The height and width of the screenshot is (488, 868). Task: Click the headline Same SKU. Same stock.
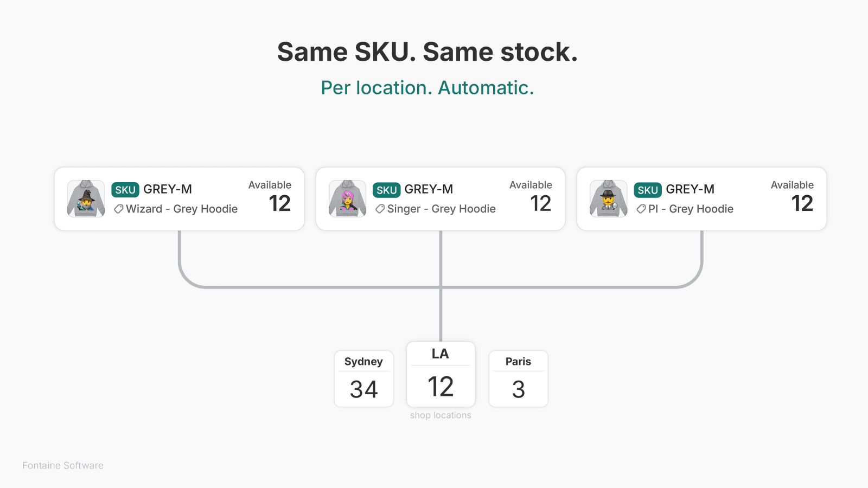pyautogui.click(x=427, y=52)
